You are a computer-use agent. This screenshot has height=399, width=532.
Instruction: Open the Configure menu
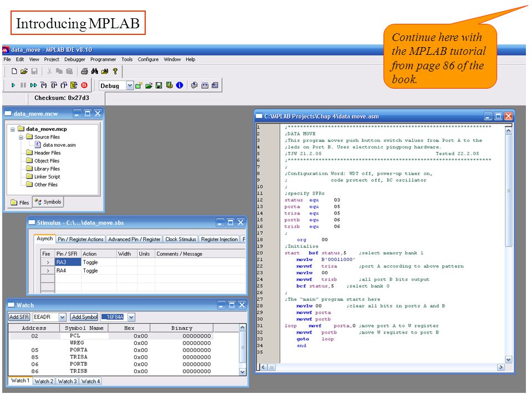[x=148, y=59]
